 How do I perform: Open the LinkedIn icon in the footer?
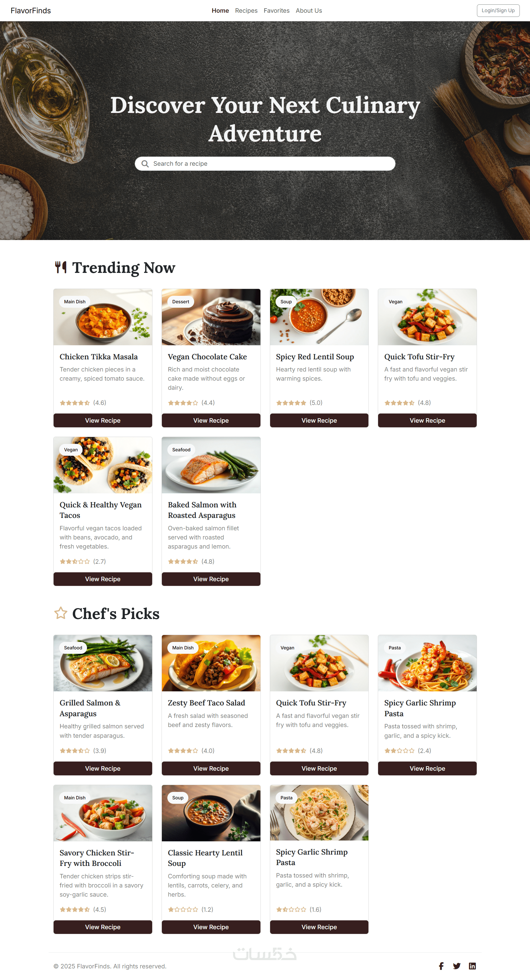[x=472, y=966]
